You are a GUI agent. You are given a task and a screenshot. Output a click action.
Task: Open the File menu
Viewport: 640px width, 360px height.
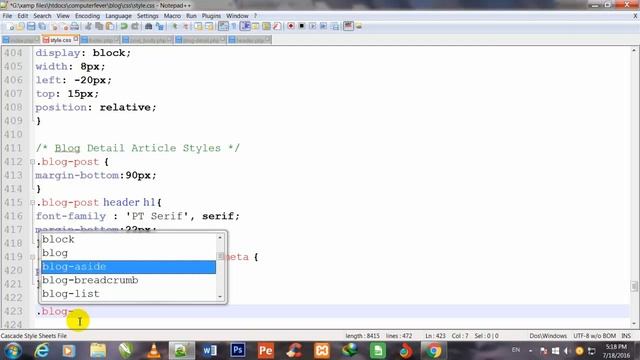click(x=7, y=16)
